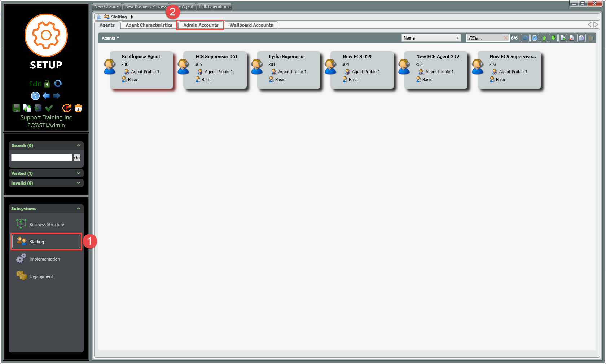The width and height of the screenshot is (606, 364).
Task: Click the add new item icon in Agents toolbar
Action: coord(562,38)
